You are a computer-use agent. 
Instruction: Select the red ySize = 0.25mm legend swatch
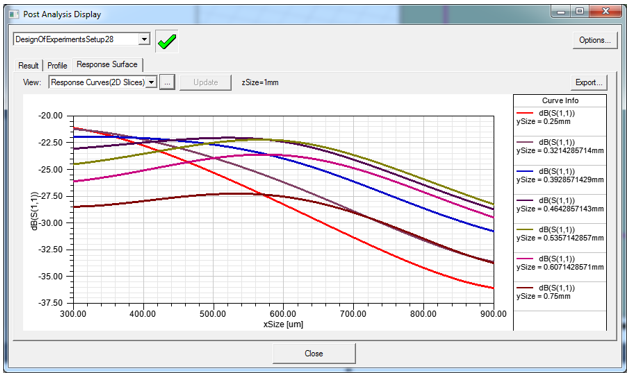pos(525,113)
